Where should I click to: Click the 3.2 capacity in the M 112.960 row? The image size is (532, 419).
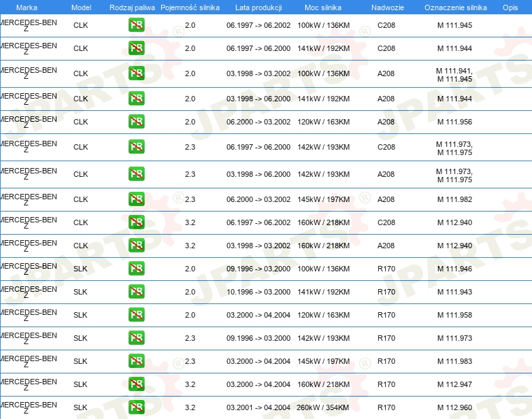click(x=190, y=407)
